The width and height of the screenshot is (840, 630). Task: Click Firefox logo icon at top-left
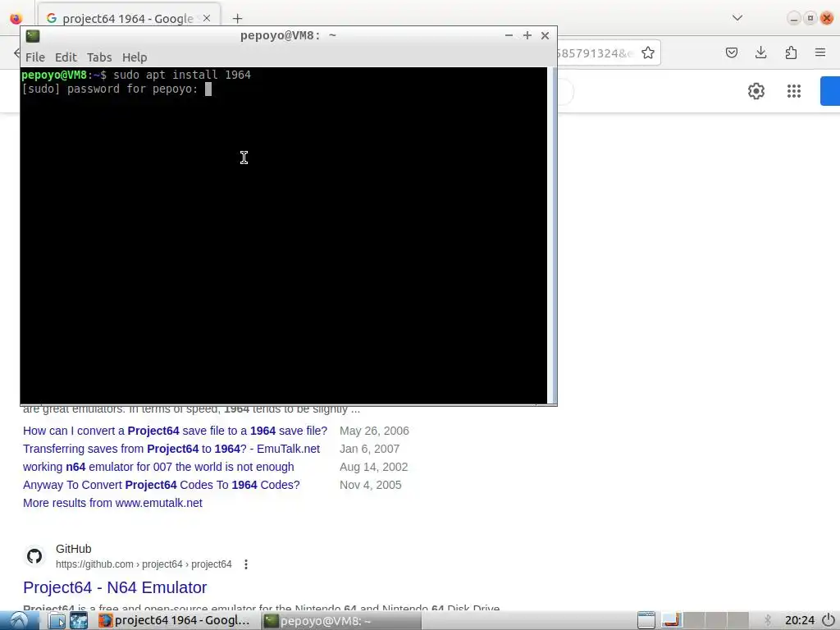click(x=16, y=19)
